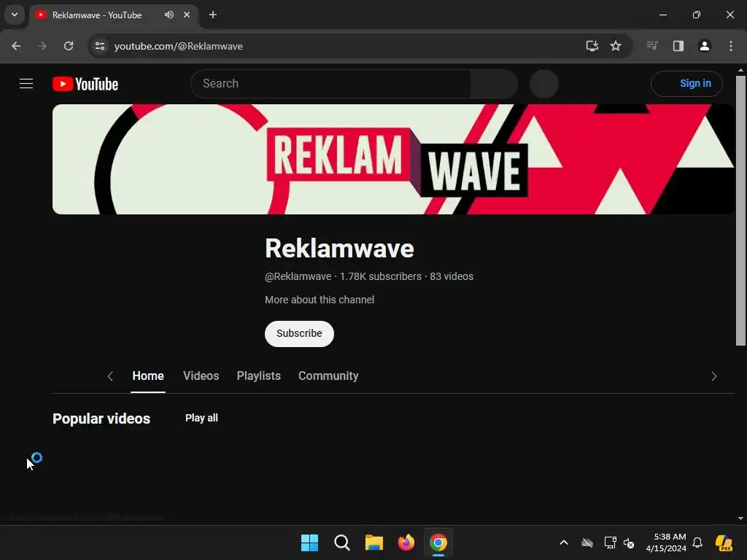This screenshot has height=560, width=747.
Task: Open the Community tab
Action: (x=328, y=376)
